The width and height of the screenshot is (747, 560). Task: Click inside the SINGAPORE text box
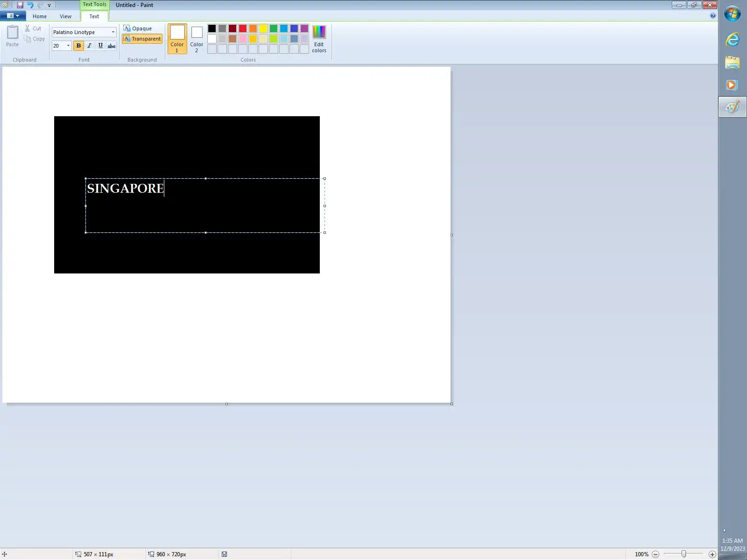click(205, 205)
